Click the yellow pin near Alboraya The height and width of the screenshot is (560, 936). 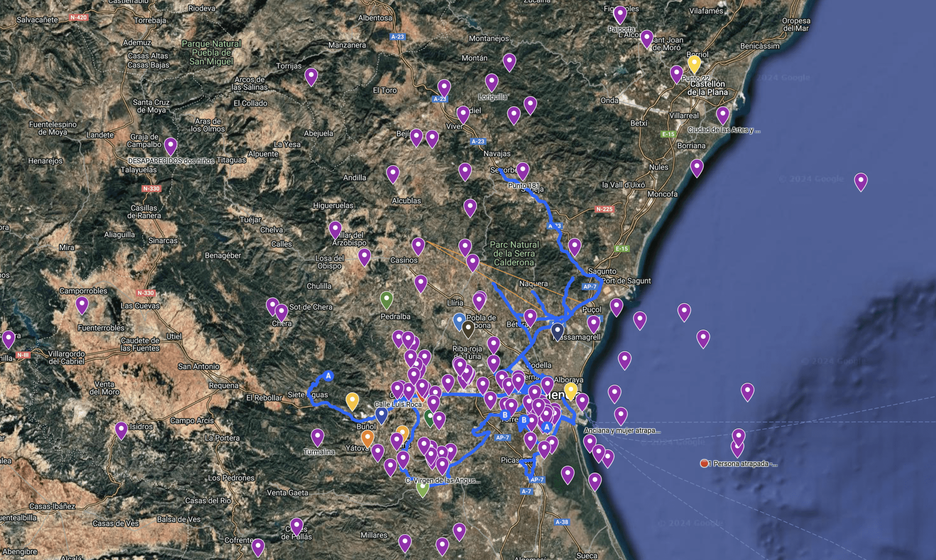tap(570, 391)
